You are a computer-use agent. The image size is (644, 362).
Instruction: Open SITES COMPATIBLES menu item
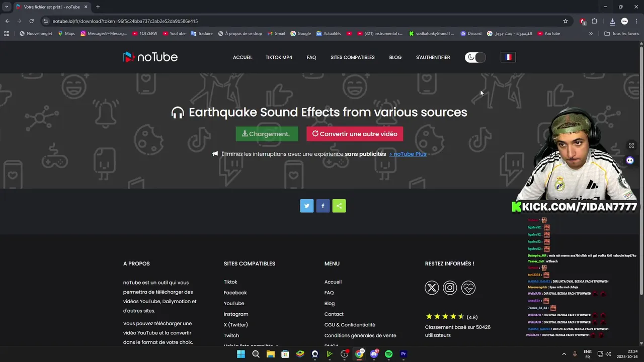coord(352,57)
